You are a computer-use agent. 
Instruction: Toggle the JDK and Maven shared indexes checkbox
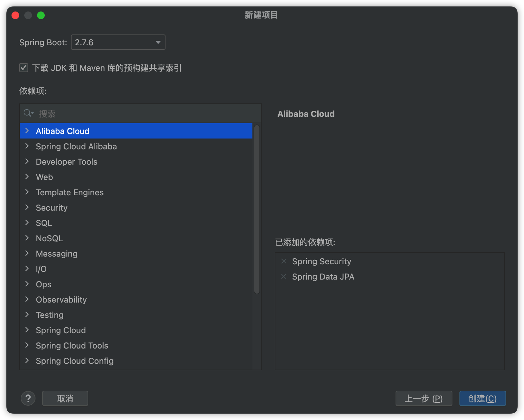tap(24, 68)
